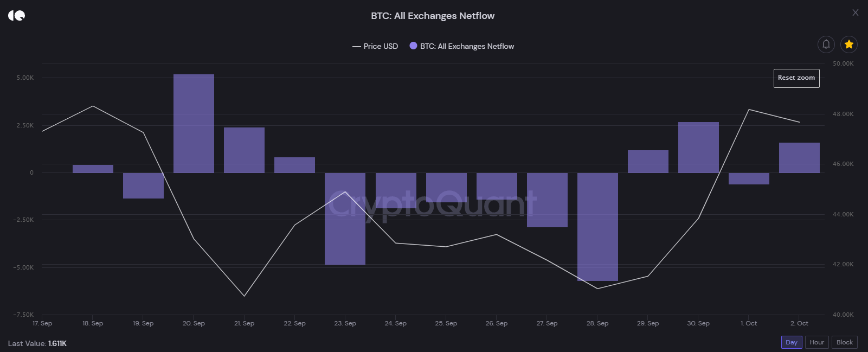
Task: Switch to the Day interval tab
Action: click(x=791, y=342)
